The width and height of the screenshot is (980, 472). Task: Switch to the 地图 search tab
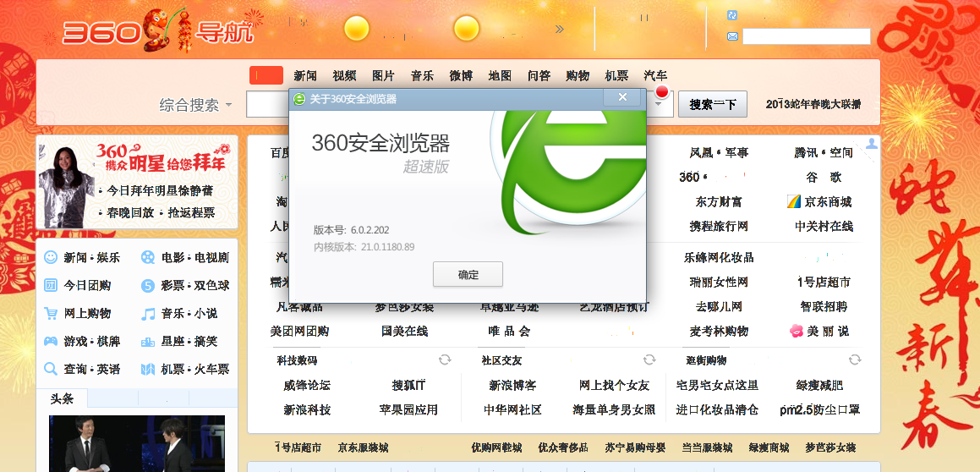(x=500, y=75)
